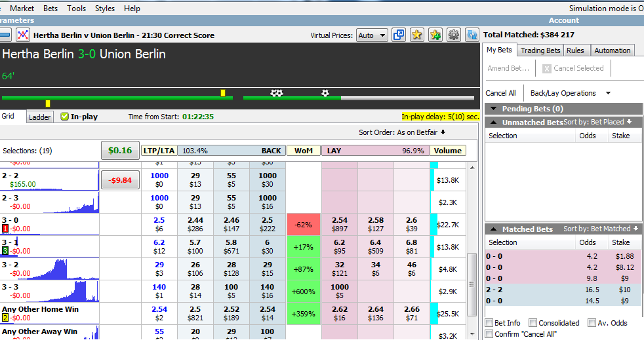Click the green In-play checkmark icon
This screenshot has height=340, width=644.
coord(64,117)
